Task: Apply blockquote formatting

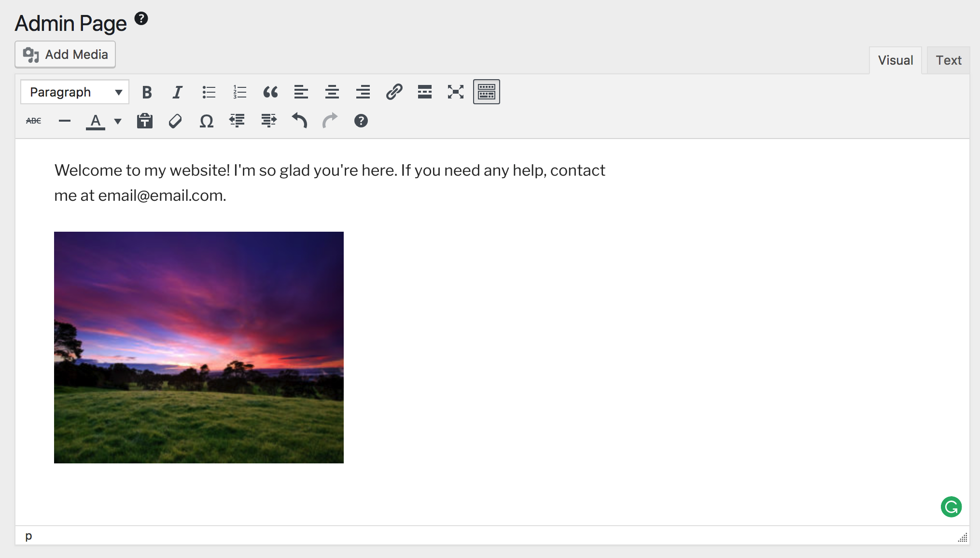Action: [270, 92]
